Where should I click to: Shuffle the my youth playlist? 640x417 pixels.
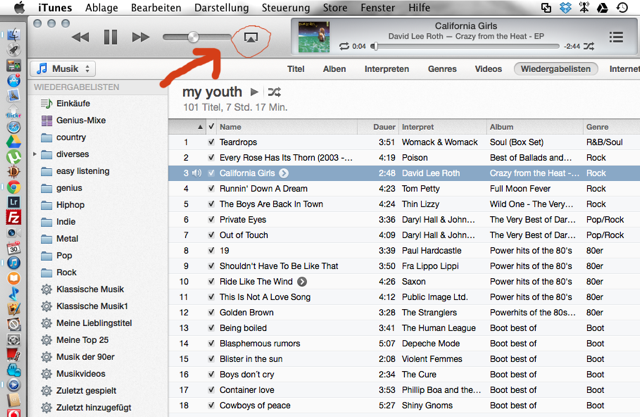pyautogui.click(x=274, y=92)
